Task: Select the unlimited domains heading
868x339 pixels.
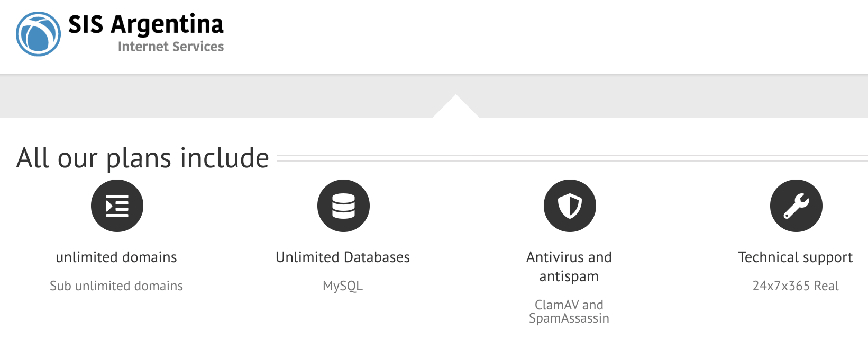Action: tap(116, 257)
